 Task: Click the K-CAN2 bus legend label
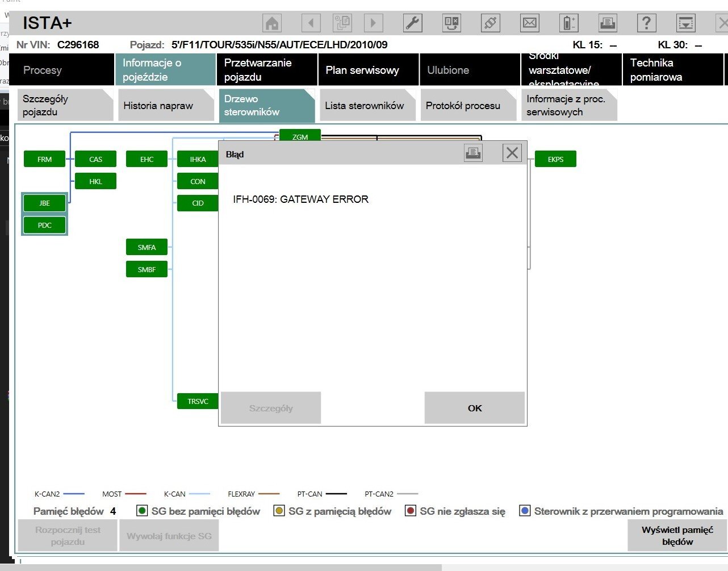(x=47, y=494)
